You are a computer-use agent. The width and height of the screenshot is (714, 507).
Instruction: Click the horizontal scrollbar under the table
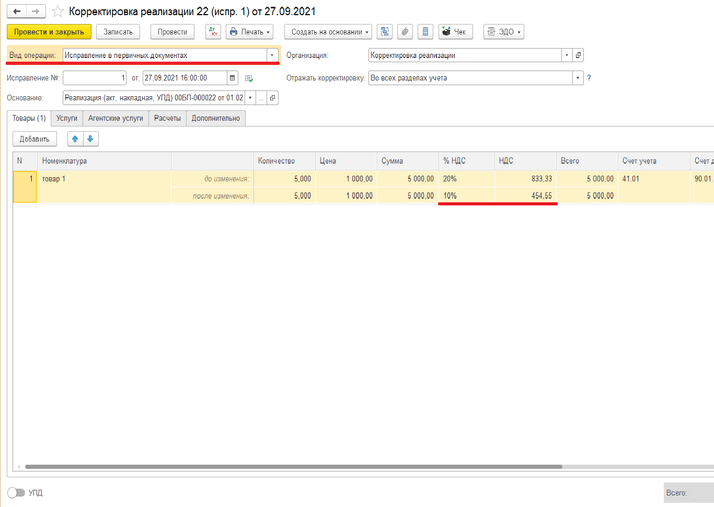pyautogui.click(x=300, y=466)
